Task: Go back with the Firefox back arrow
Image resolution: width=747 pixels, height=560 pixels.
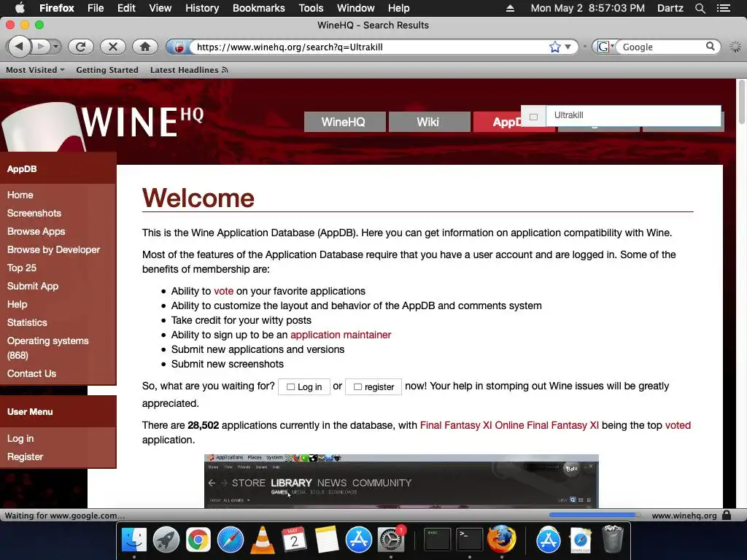Action: pyautogui.click(x=18, y=47)
